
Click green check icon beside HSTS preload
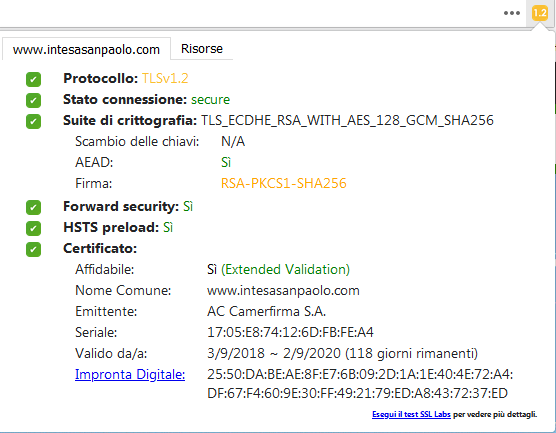(x=33, y=228)
